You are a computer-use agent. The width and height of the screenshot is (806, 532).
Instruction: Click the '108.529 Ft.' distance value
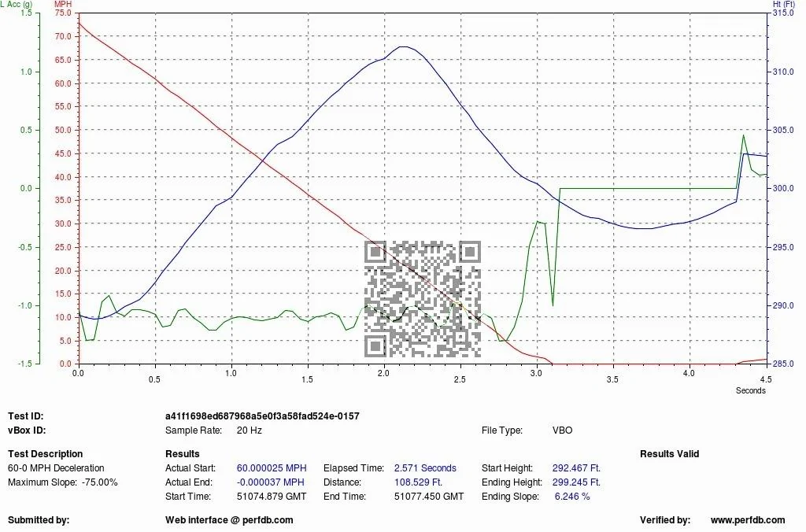(418, 482)
